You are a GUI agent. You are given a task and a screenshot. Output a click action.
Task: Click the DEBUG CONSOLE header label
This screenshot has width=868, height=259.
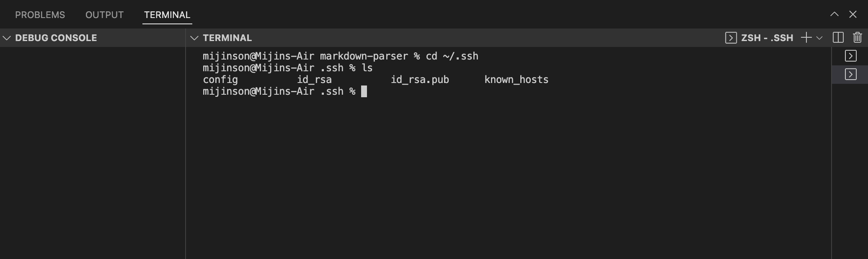click(56, 38)
